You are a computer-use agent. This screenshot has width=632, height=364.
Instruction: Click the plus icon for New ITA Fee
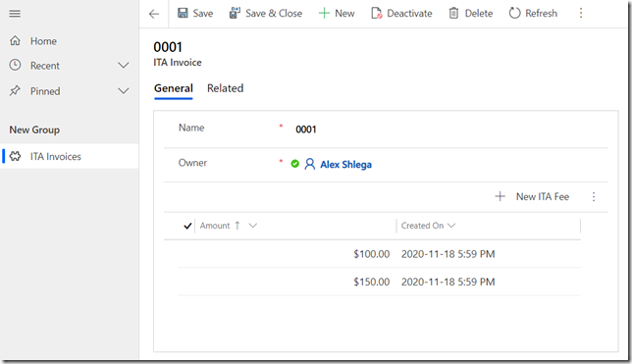(x=500, y=196)
